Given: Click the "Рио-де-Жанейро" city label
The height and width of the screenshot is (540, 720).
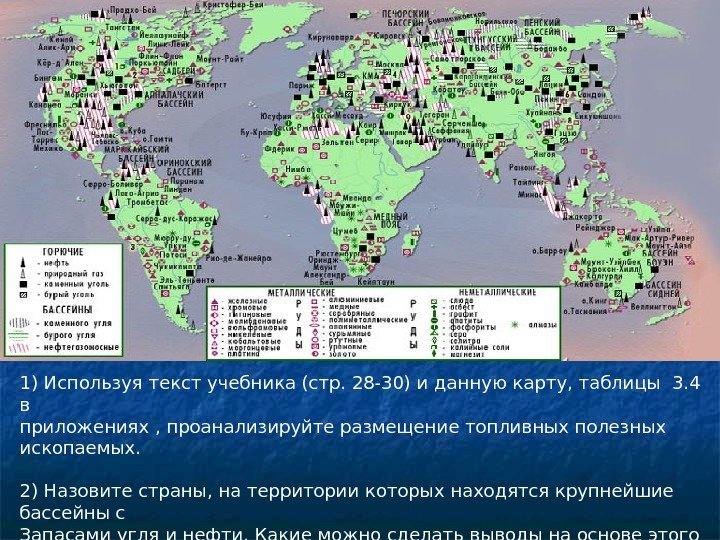Looking at the screenshot, I should pyautogui.click(x=238, y=258).
